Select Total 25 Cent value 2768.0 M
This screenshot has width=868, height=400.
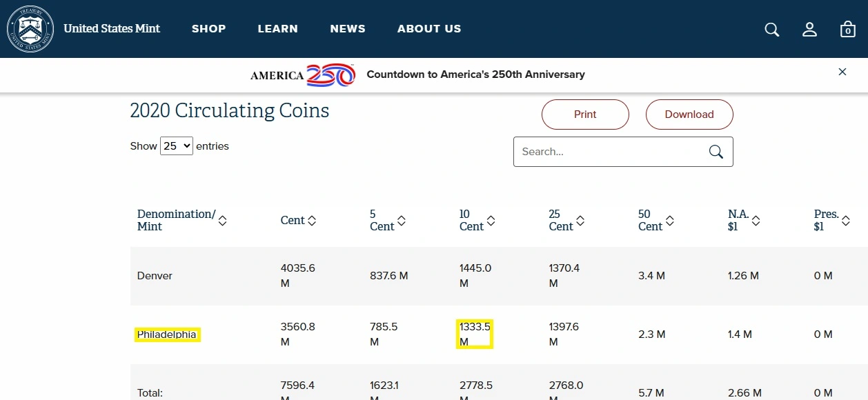(566, 391)
